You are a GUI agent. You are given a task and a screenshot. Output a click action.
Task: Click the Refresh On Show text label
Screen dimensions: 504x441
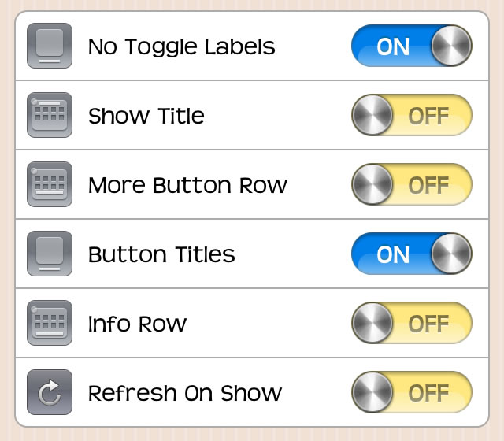click(x=185, y=393)
